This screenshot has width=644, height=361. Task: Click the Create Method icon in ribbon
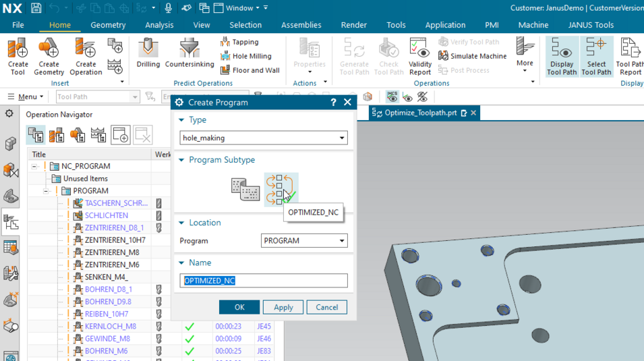pos(115,67)
